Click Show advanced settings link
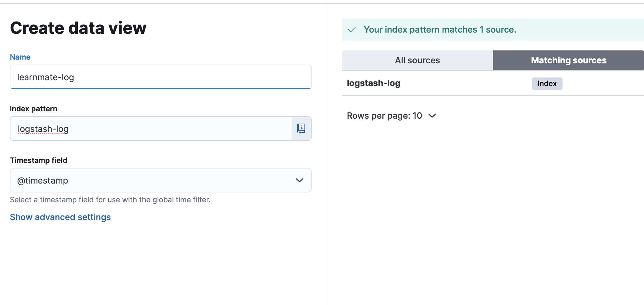 tap(60, 217)
